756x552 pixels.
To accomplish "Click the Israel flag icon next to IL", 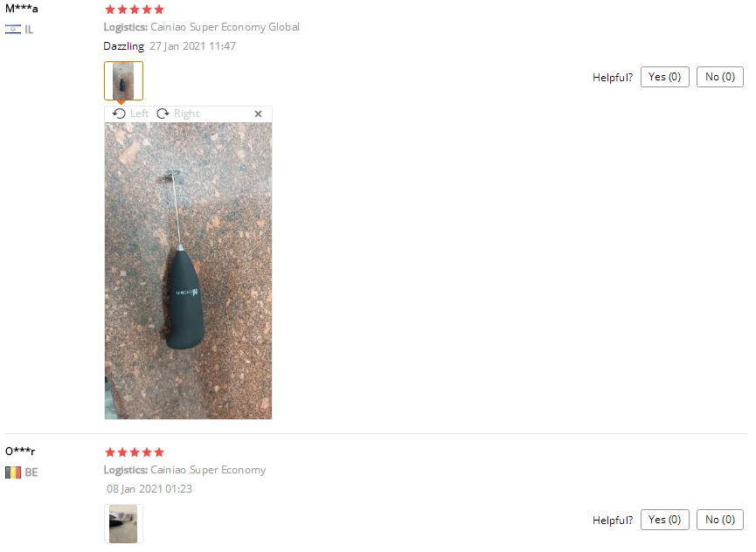I will click(x=13, y=30).
